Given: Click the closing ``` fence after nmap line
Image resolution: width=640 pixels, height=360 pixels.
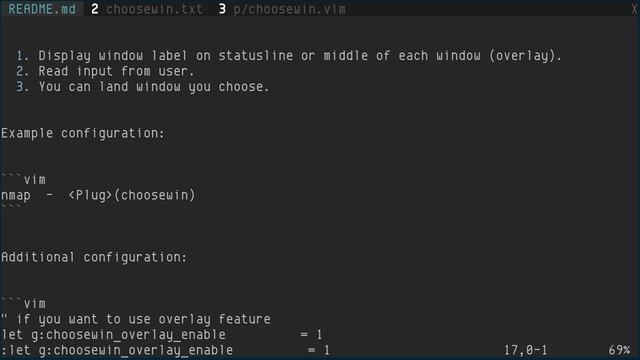Looking at the screenshot, I should pyautogui.click(x=11, y=207).
